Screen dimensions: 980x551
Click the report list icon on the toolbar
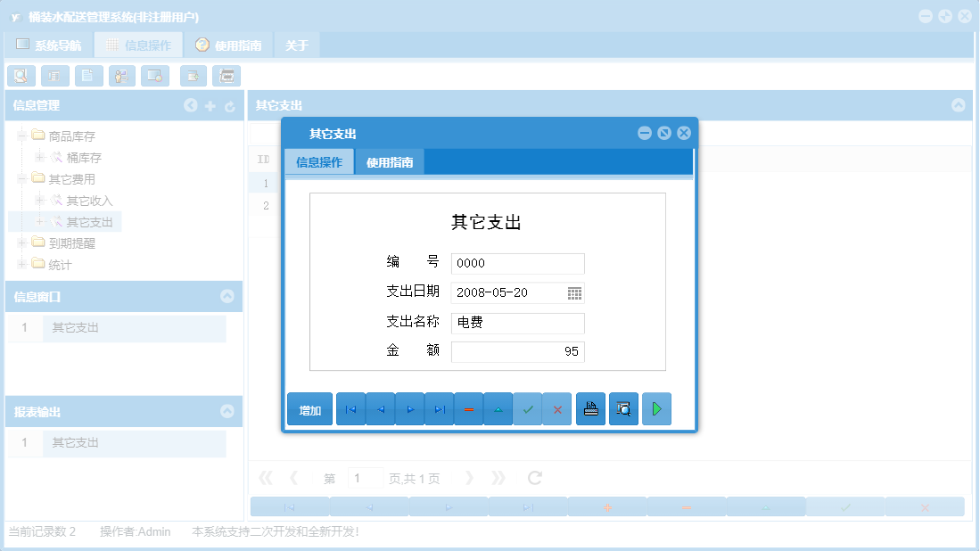(x=54, y=76)
